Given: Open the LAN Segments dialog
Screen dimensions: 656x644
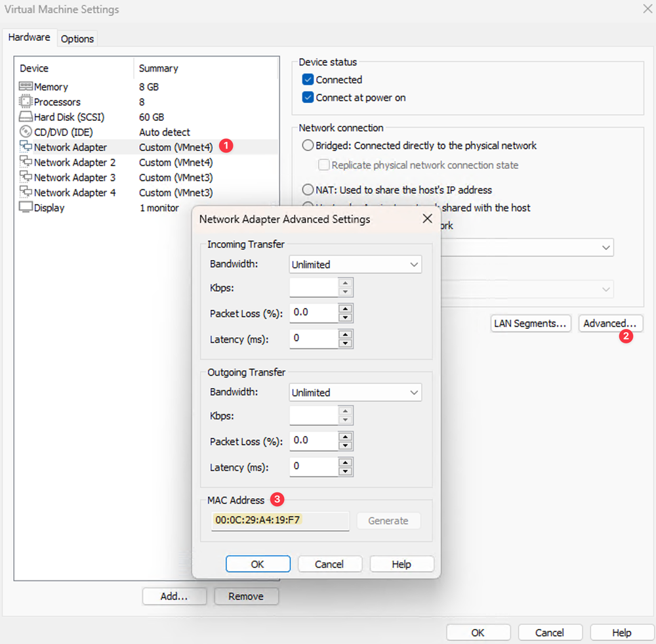Looking at the screenshot, I should (x=530, y=323).
